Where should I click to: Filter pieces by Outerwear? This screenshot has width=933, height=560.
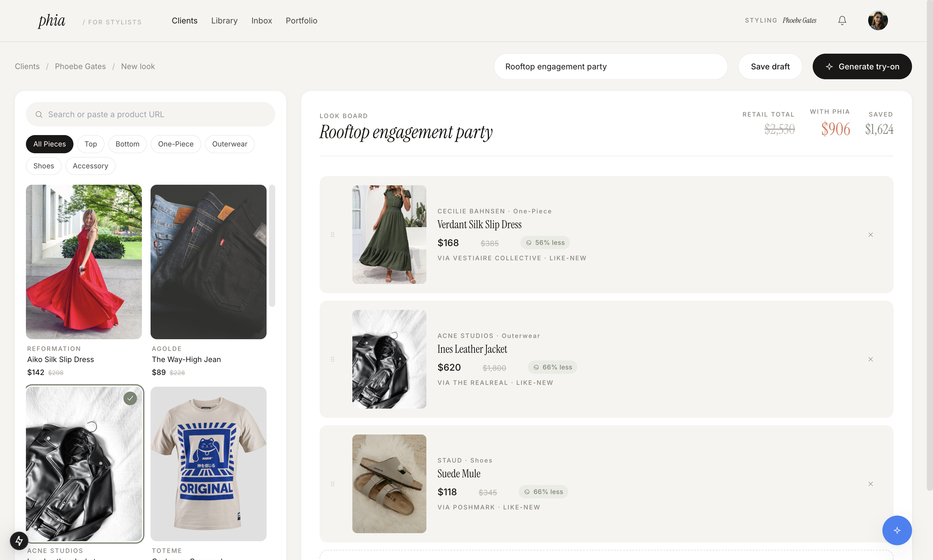pos(230,144)
